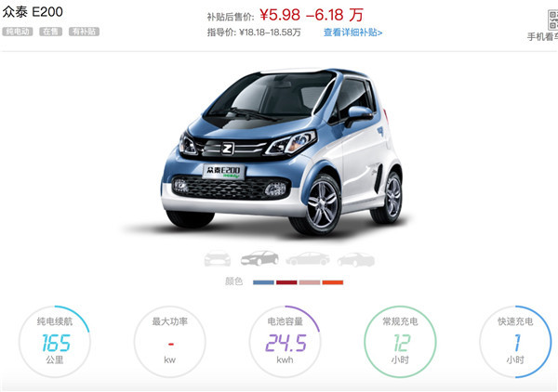Open the 查看详细补贴 link
Image resolution: width=558 pixels, height=392 pixels.
click(x=352, y=33)
